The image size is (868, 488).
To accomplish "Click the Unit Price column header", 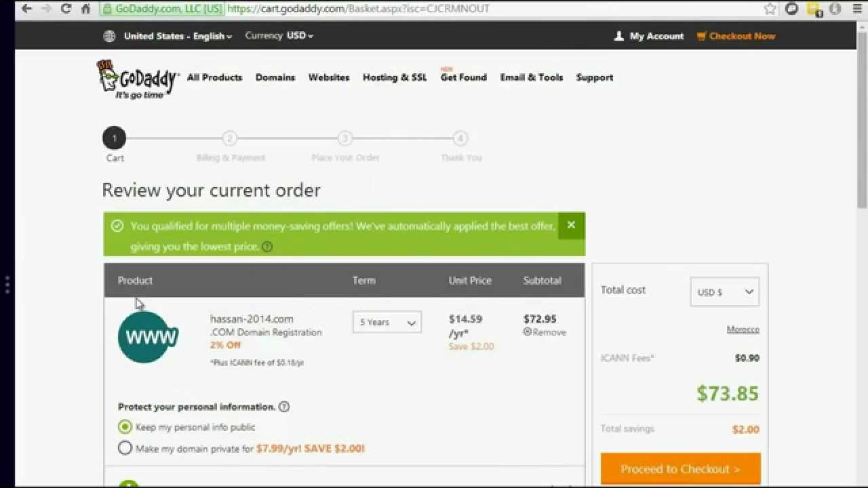I will tap(470, 280).
